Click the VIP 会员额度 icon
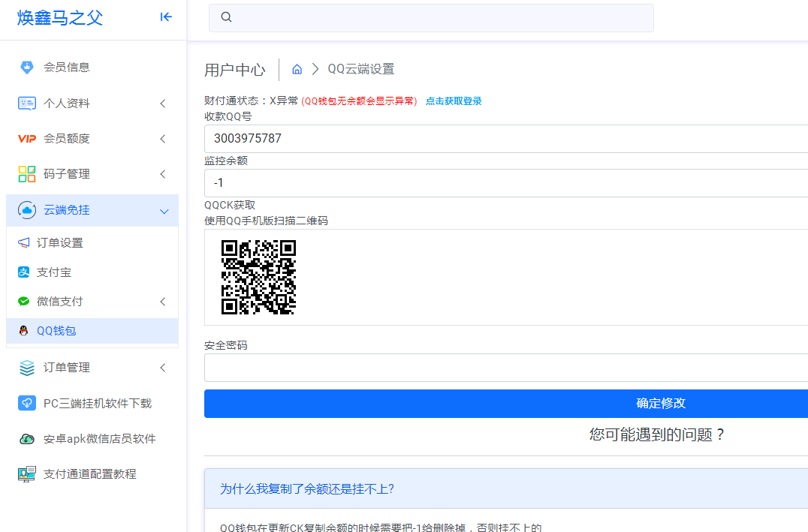The height and width of the screenshot is (532, 808). (26, 139)
